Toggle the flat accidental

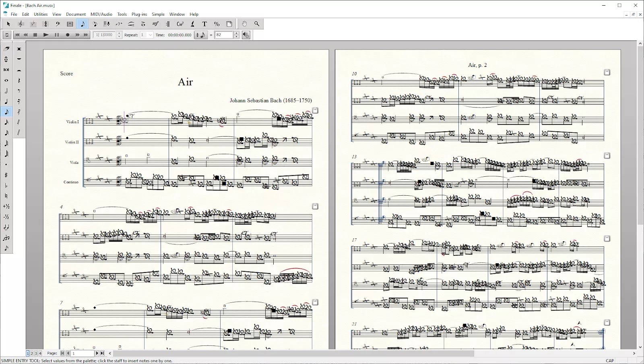click(x=6, y=186)
